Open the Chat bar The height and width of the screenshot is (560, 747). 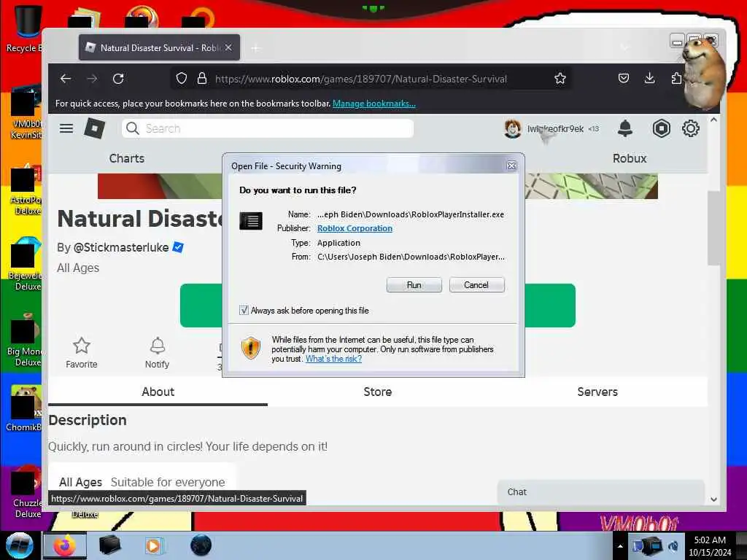[601, 492]
